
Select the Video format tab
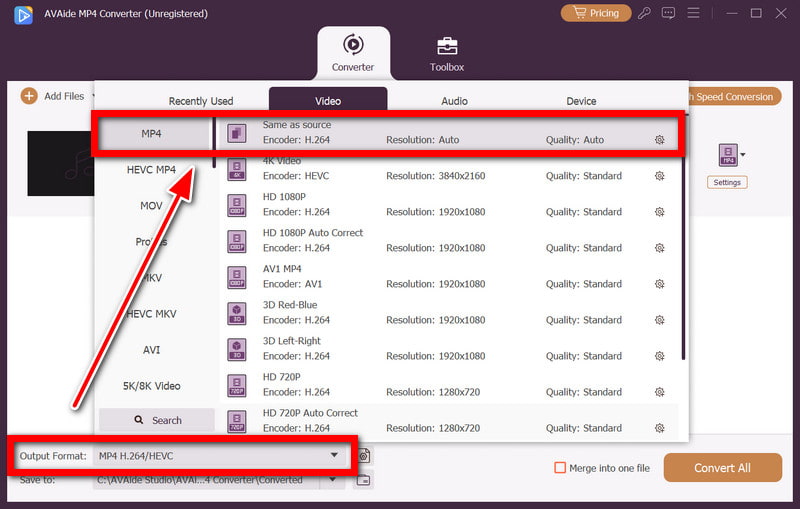pos(328,100)
